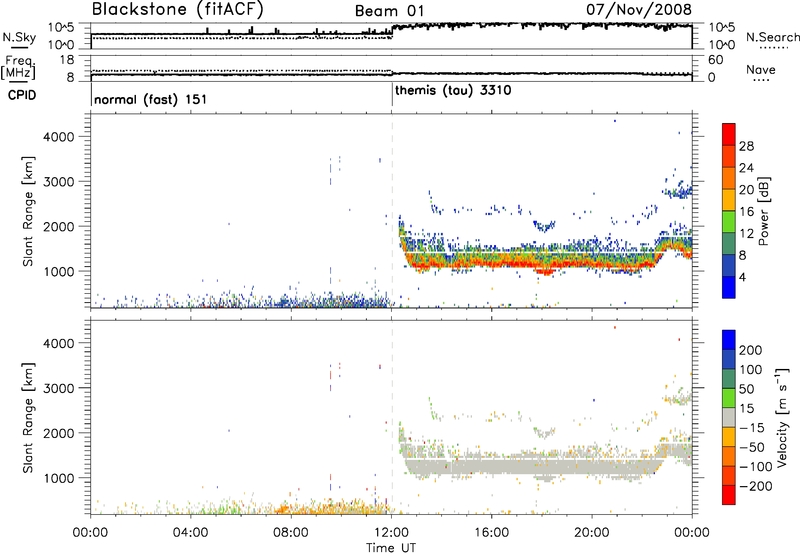Click the 'N.Search' legend label
Image resolution: width=800 pixels, height=554 pixels.
pos(772,37)
